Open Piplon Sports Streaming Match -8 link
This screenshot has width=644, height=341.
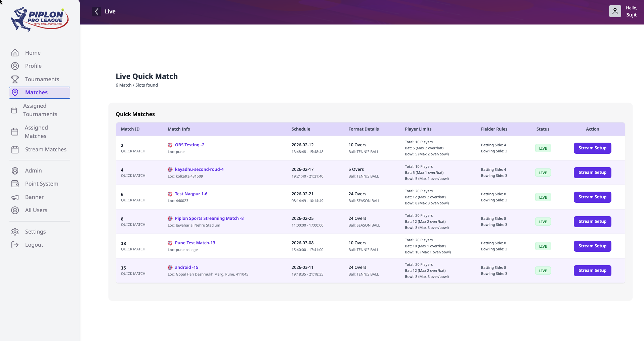(x=209, y=218)
